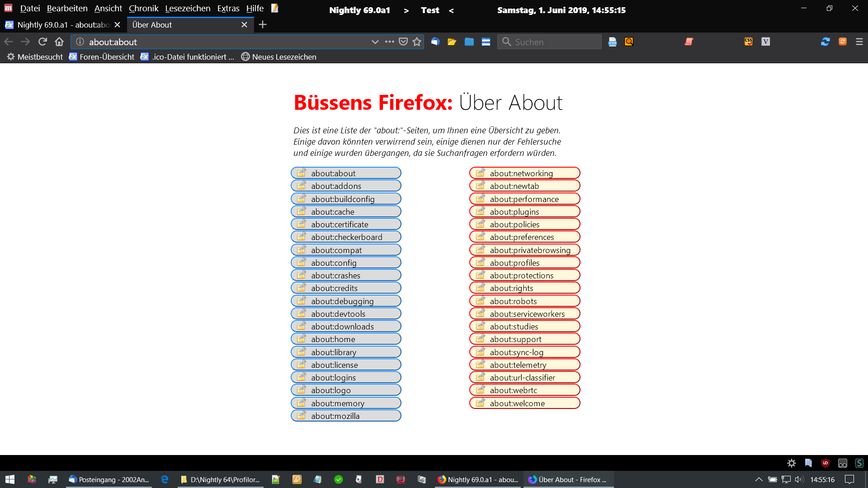Open Firefox hamburger menu
Viewport: 868px width, 488px height.
pyautogui.click(x=859, y=42)
